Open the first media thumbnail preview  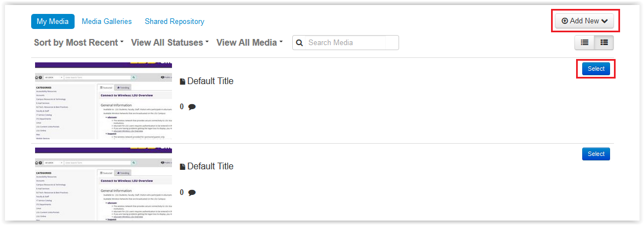point(104,101)
